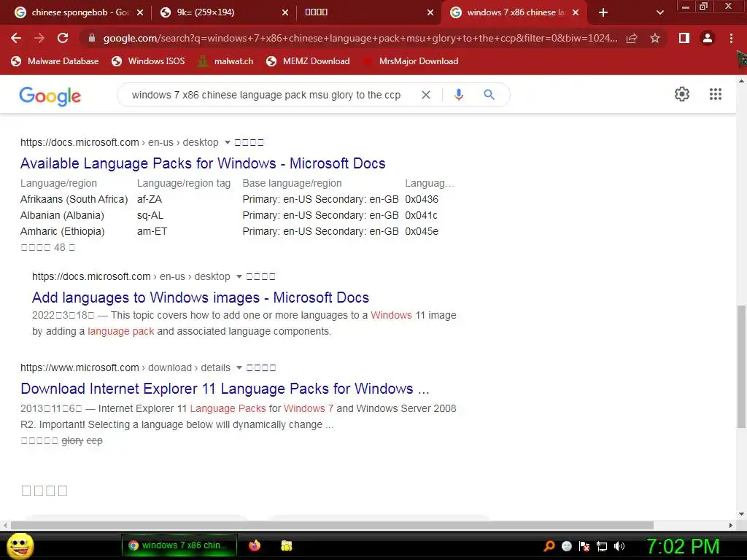
Task: Open Malware Database bookmark
Action: pyautogui.click(x=55, y=61)
